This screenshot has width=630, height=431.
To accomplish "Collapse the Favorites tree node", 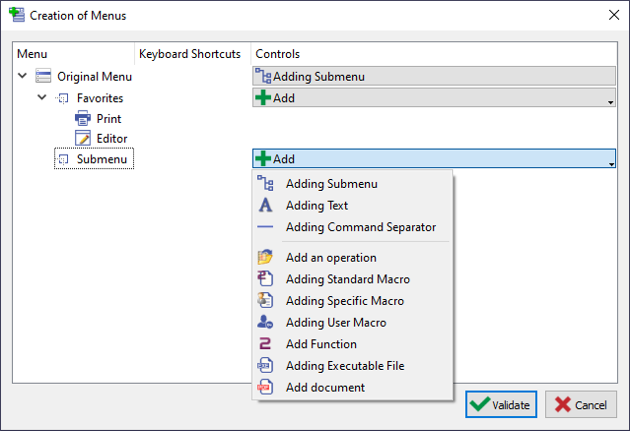I will coord(42,98).
